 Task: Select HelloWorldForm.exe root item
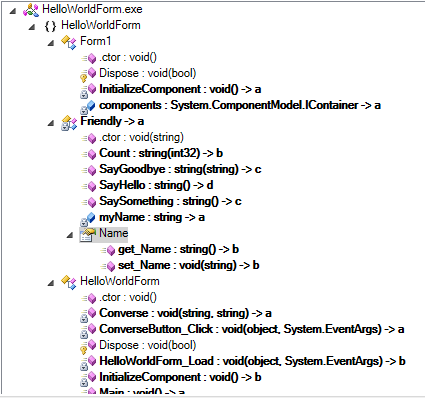point(92,9)
